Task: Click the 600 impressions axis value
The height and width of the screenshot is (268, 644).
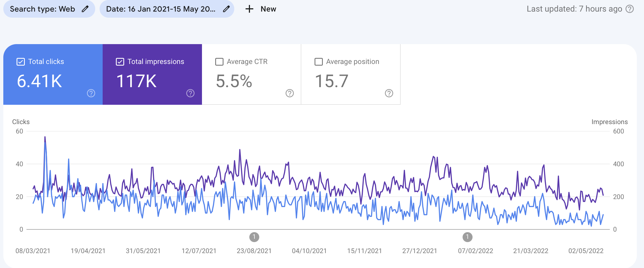Action: (x=618, y=131)
